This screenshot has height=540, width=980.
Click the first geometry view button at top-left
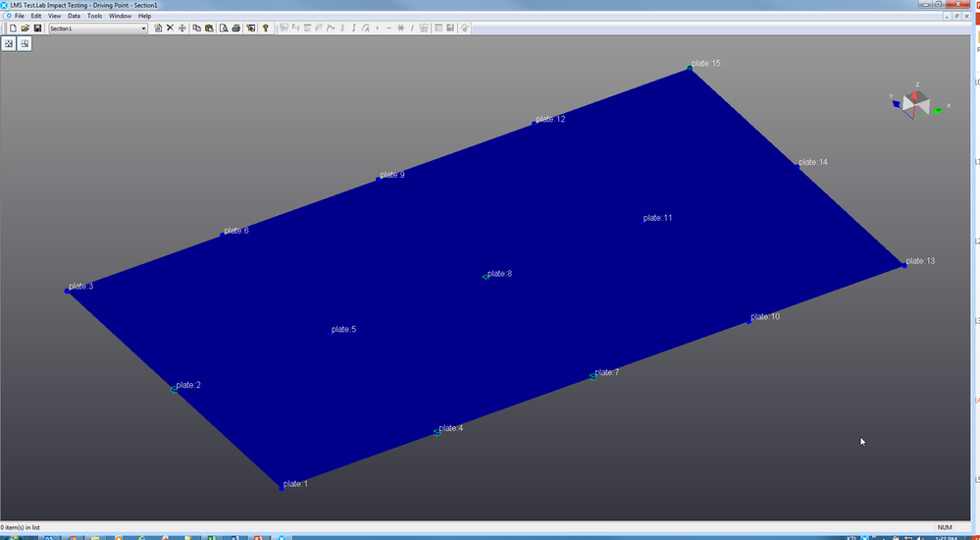point(9,44)
